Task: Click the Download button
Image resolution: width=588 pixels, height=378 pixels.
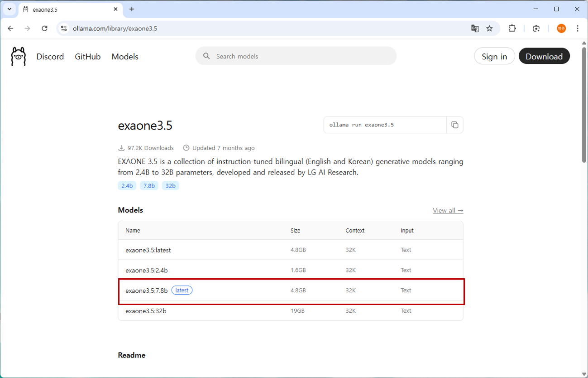Action: point(544,56)
